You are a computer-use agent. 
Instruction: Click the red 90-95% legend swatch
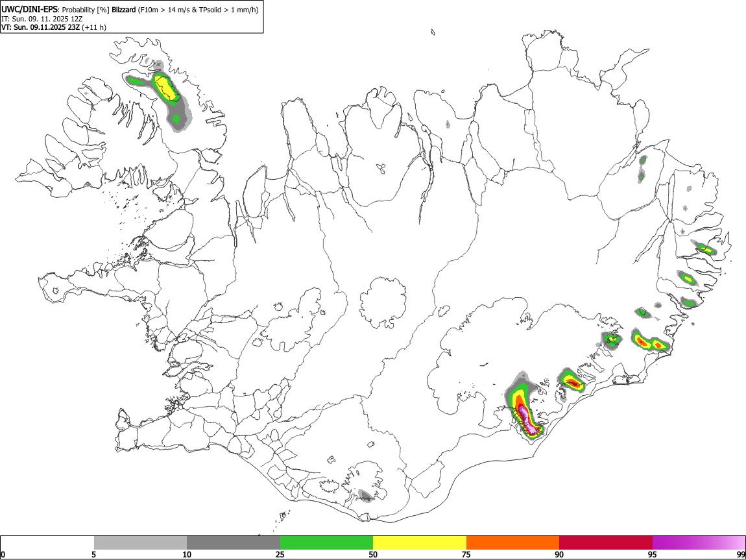(x=606, y=543)
